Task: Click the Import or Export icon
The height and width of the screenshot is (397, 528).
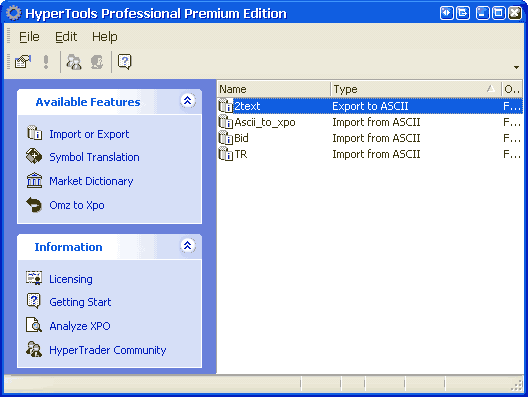Action: click(x=34, y=133)
